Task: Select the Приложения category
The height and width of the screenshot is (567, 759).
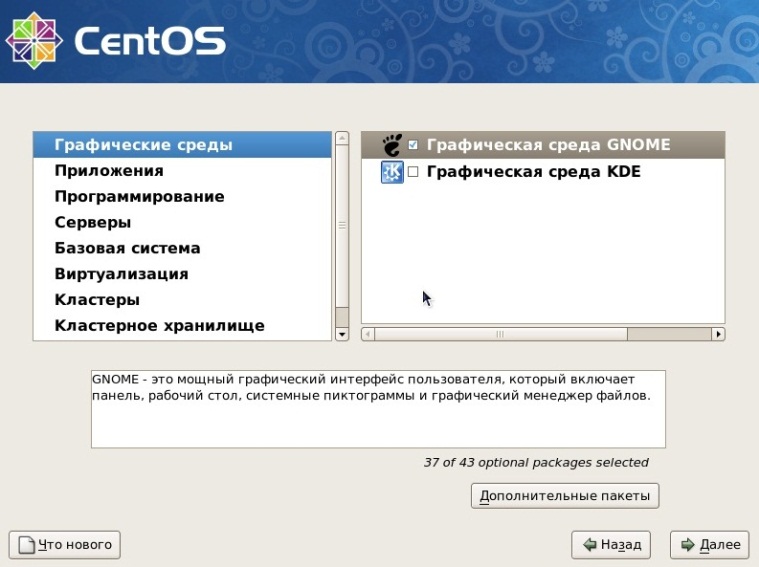Action: [x=182, y=171]
